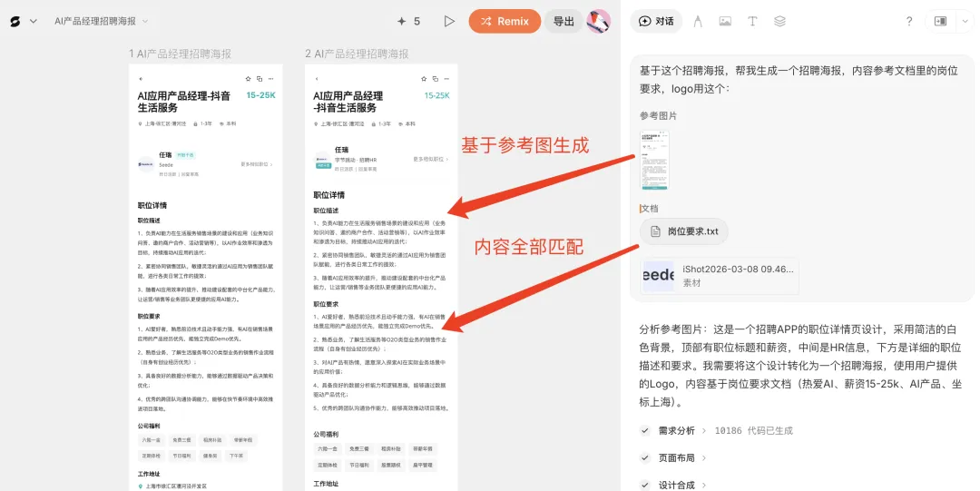The width and height of the screenshot is (980, 491).
Task: Select the text tool icon
Action: point(752,21)
